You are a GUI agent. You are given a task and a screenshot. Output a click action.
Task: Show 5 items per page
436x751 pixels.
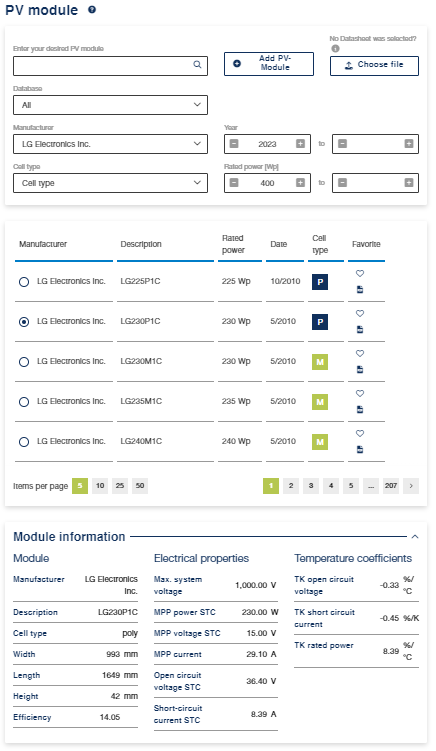pyautogui.click(x=80, y=486)
